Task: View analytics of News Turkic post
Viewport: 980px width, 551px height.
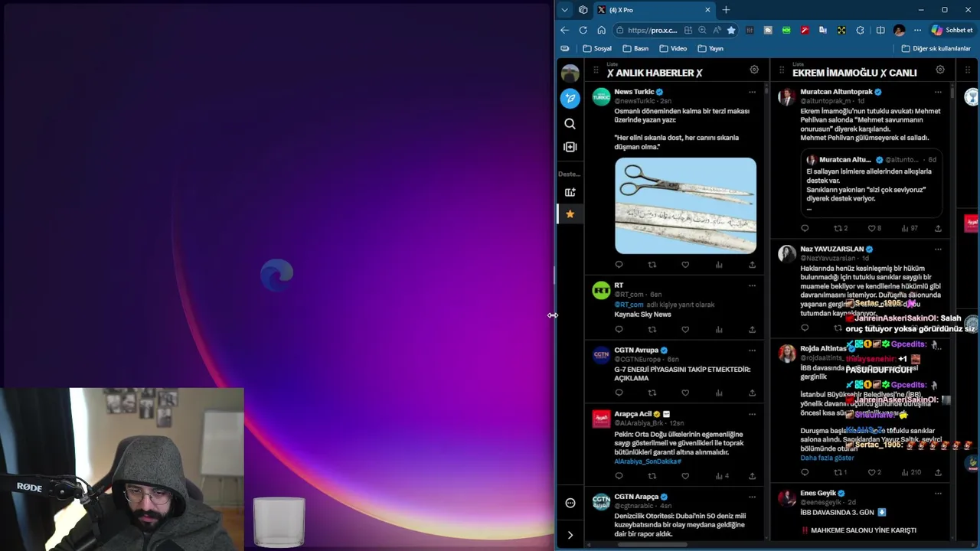Action: [719, 265]
